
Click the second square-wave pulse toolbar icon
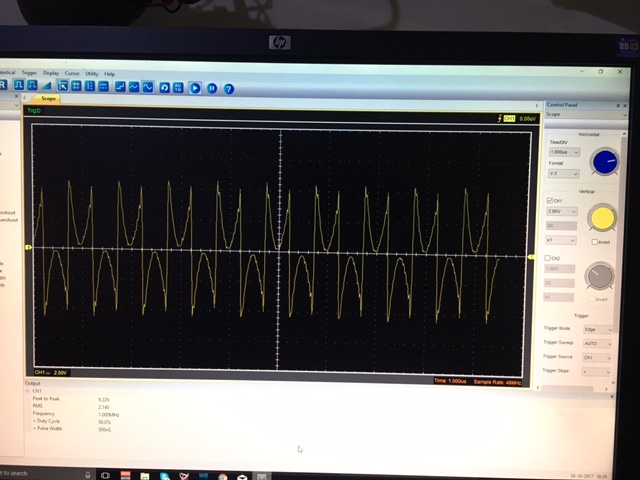pos(32,85)
